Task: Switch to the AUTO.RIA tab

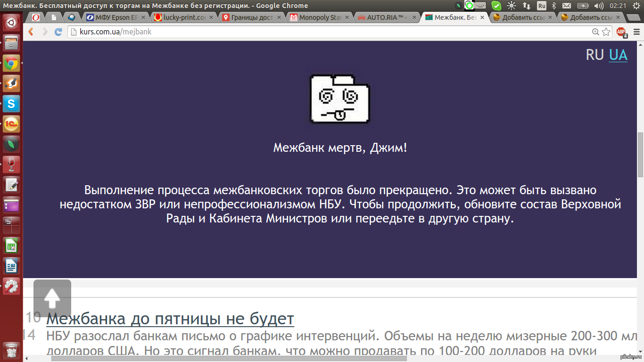Action: point(387,18)
